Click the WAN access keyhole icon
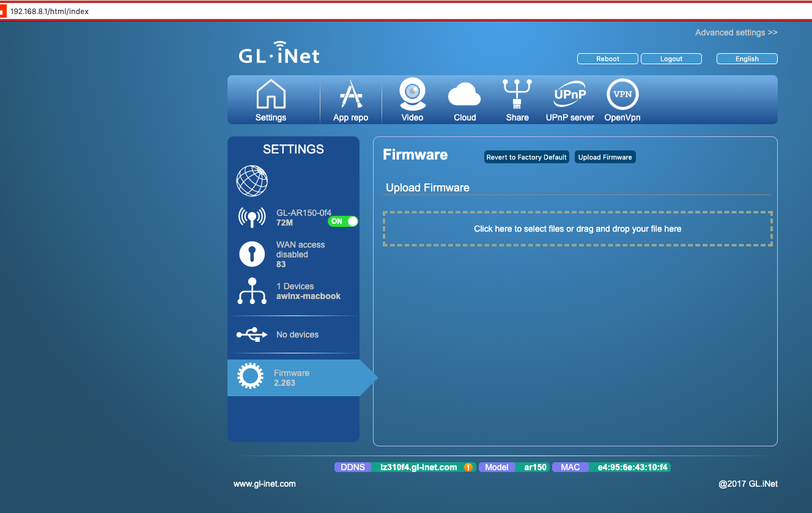 252,254
